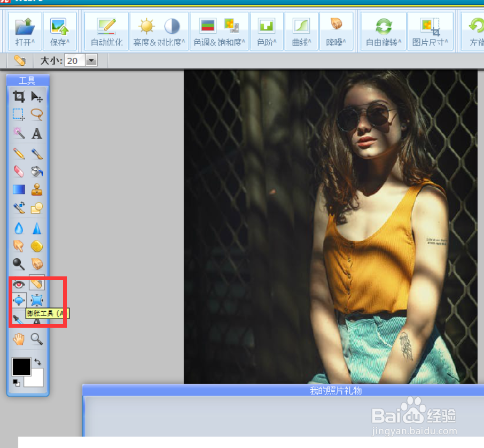
Task: Select the Paint Bucket fill tool
Action: point(37,172)
